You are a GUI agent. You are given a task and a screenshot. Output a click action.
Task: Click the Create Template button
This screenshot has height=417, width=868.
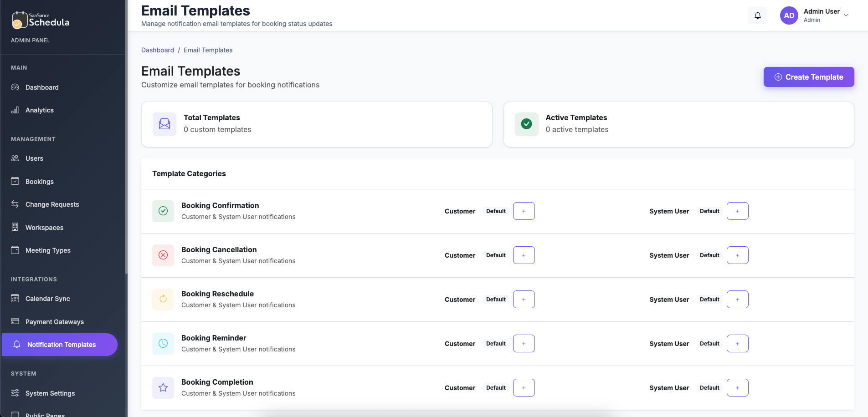tap(809, 77)
